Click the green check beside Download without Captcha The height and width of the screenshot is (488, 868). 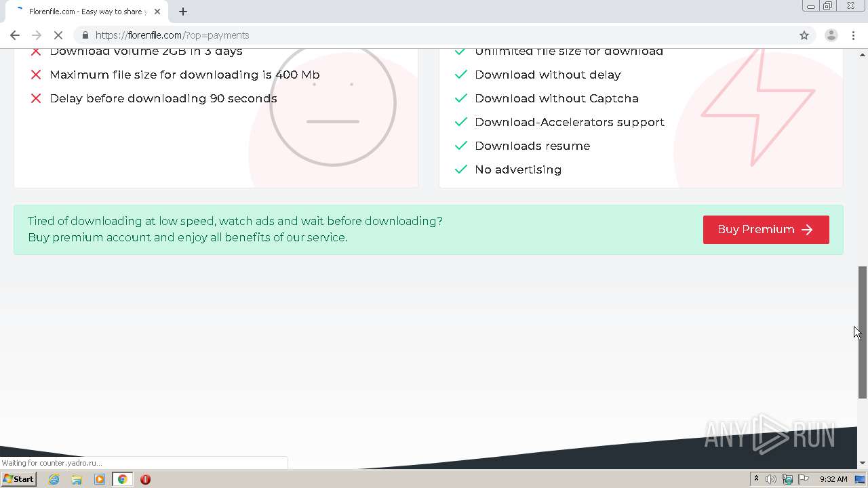coord(461,98)
